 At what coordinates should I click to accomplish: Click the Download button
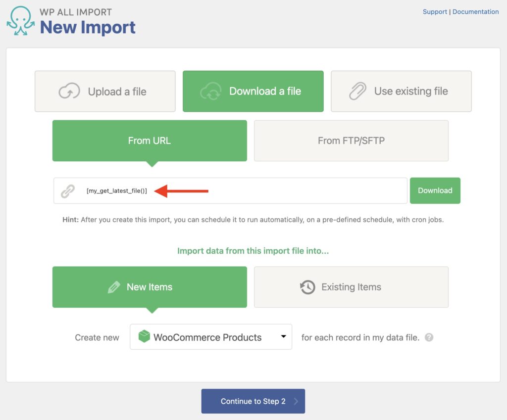click(435, 190)
